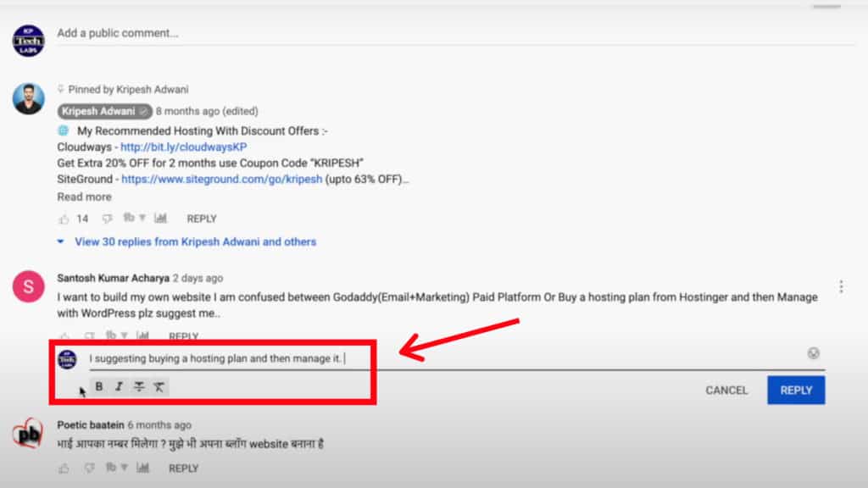Image resolution: width=868 pixels, height=488 pixels.
Task: Open the dropdown arrow beside the heart icon
Action: pyautogui.click(x=142, y=218)
